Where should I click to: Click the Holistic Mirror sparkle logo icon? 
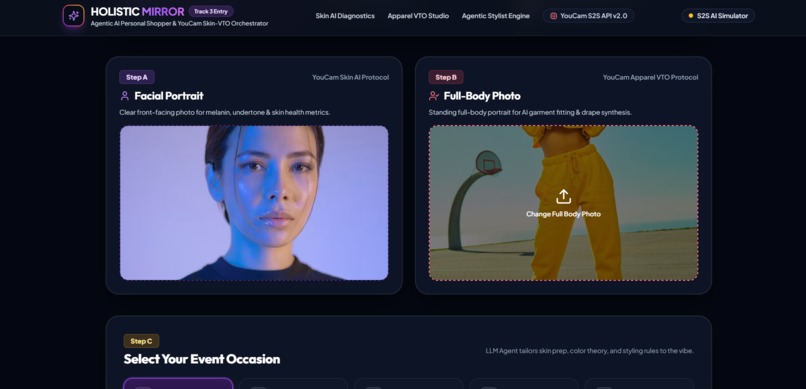click(x=74, y=15)
